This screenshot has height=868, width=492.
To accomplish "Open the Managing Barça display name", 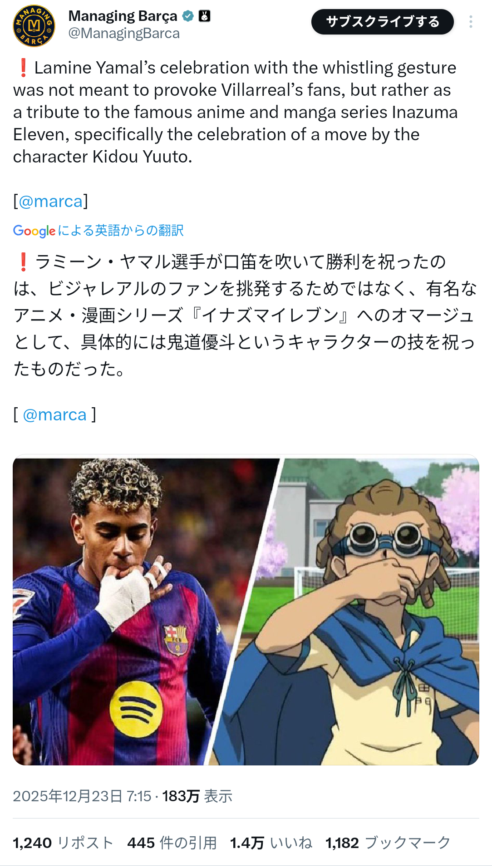I will pyautogui.click(x=123, y=16).
